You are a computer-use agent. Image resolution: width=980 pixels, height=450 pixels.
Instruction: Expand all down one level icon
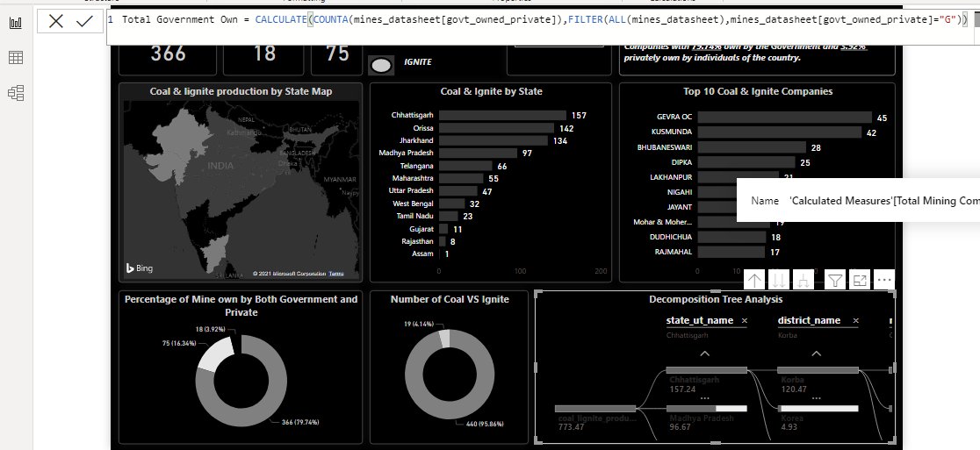point(803,281)
